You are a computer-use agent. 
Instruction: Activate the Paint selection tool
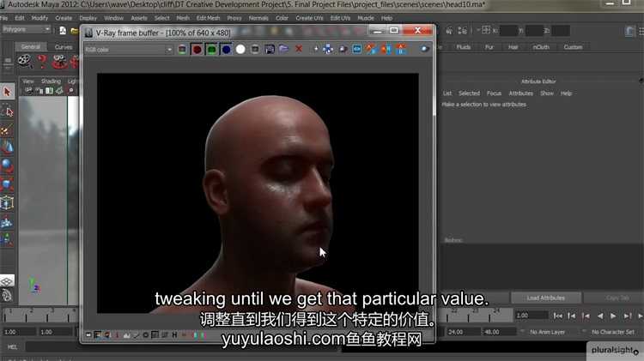tap(7, 130)
